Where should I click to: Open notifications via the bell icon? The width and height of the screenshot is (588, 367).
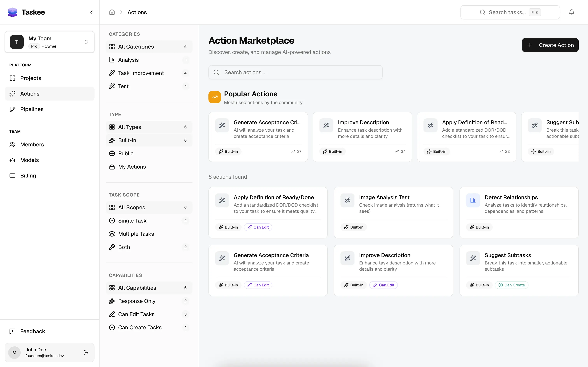(x=571, y=12)
